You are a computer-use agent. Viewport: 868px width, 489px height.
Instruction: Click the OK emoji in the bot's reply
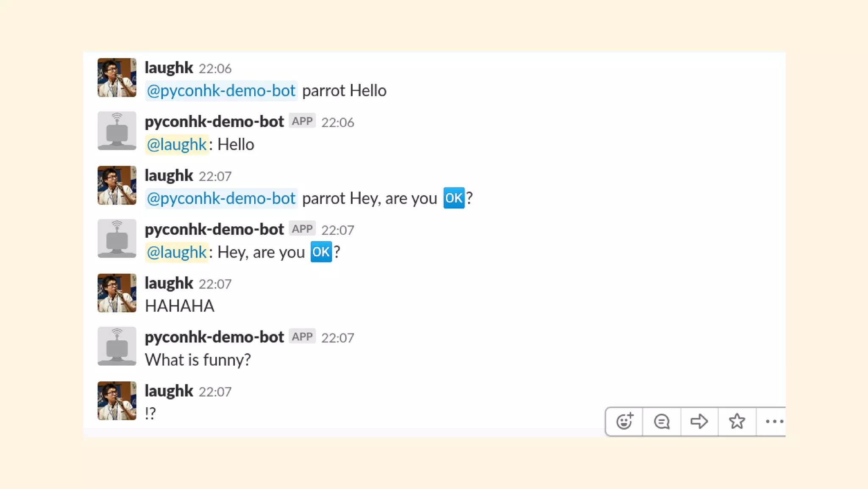point(321,252)
